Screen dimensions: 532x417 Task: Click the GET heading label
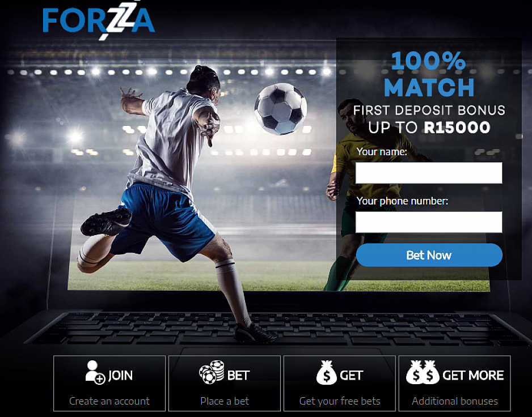[352, 375]
